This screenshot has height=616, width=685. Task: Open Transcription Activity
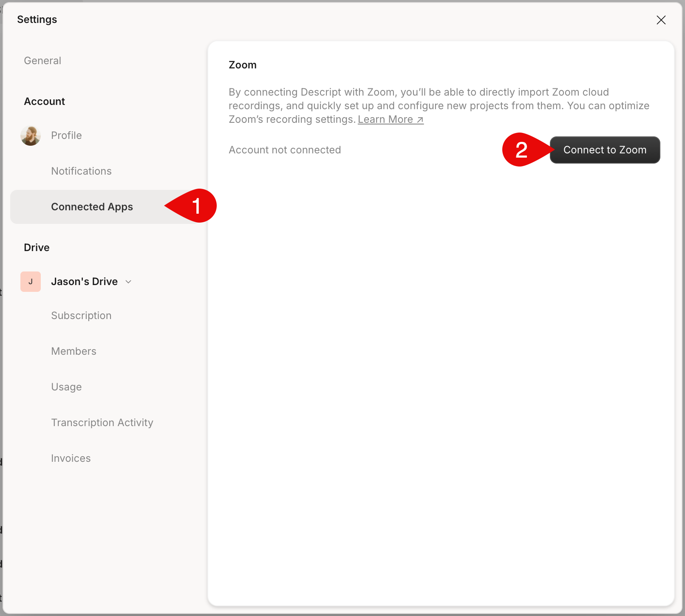coord(102,423)
